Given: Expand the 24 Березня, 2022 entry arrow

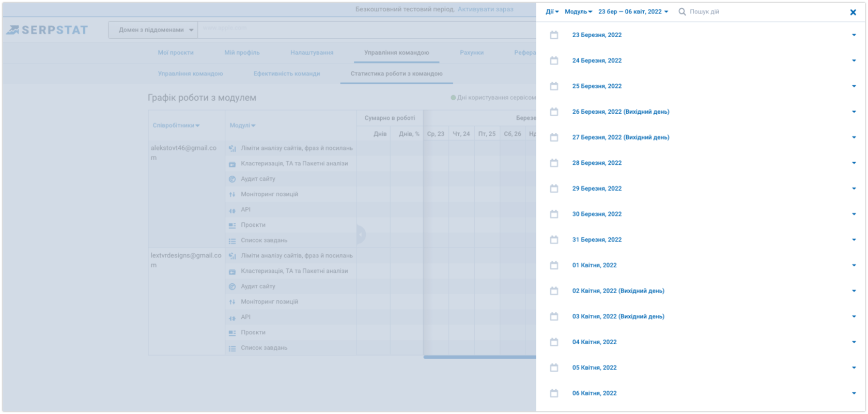Looking at the screenshot, I should pyautogui.click(x=854, y=60).
